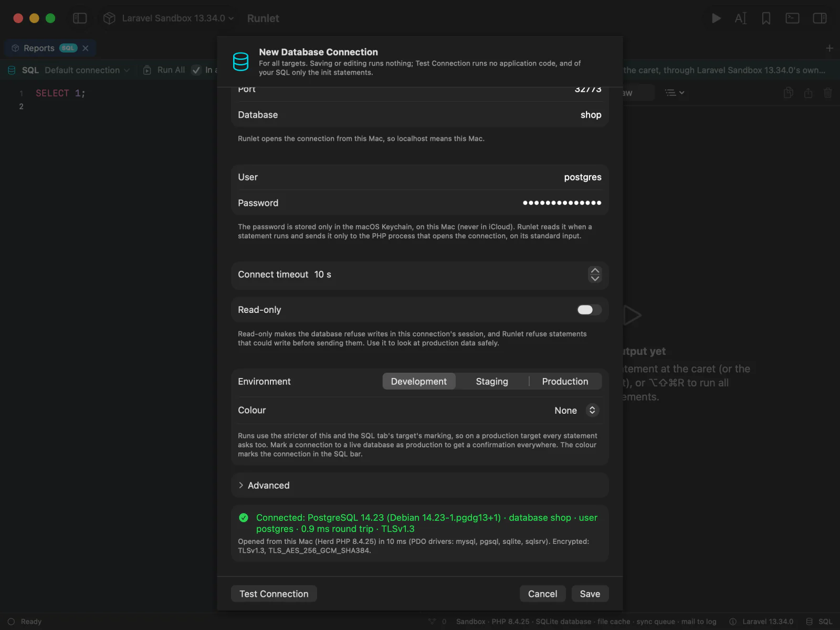Select the Production environment segment
Viewport: 840px width, 630px height.
tap(565, 382)
